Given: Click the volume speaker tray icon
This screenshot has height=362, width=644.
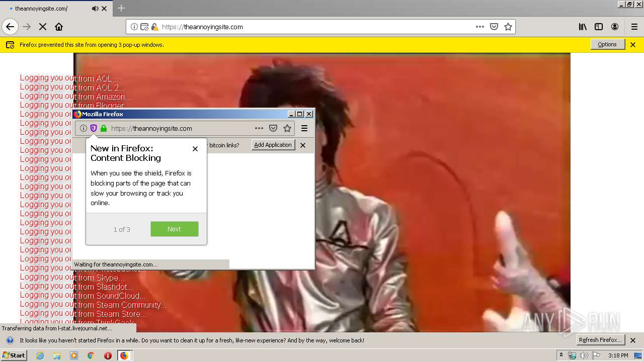Looking at the screenshot, I should coord(584,355).
